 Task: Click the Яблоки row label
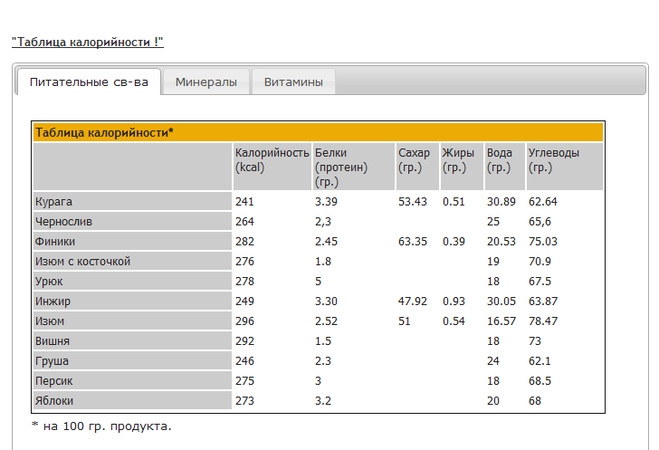pyautogui.click(x=54, y=401)
